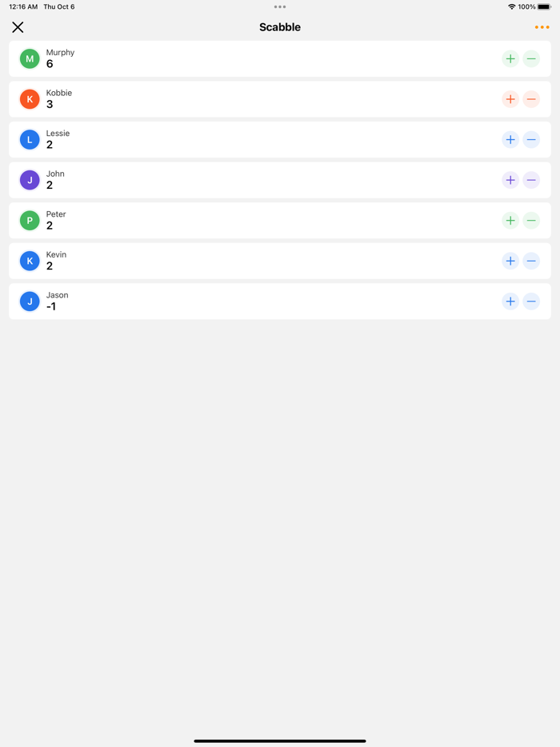
Task: Subtract a point from Kevin
Action: (531, 261)
